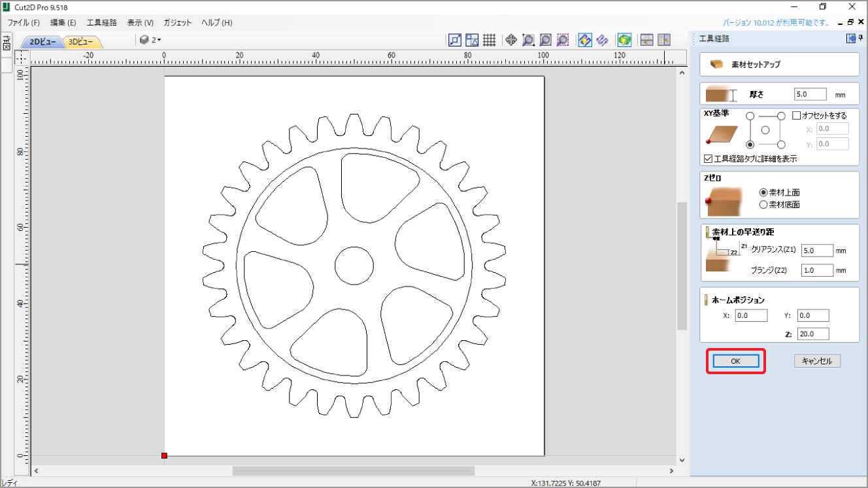Image resolution: width=868 pixels, height=488 pixels.
Task: Click the Pan view (four-arrow) icon
Action: click(x=511, y=40)
